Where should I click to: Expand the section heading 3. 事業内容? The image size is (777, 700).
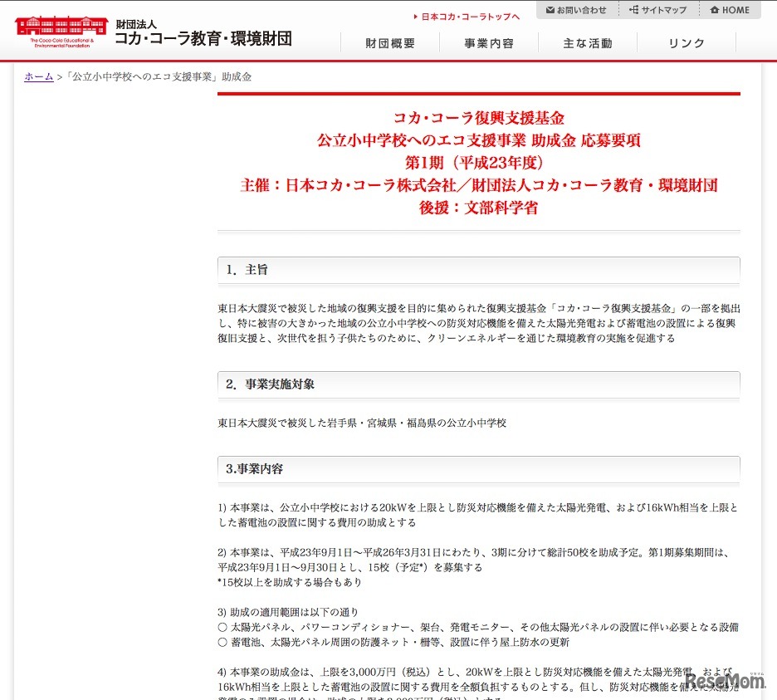(254, 469)
